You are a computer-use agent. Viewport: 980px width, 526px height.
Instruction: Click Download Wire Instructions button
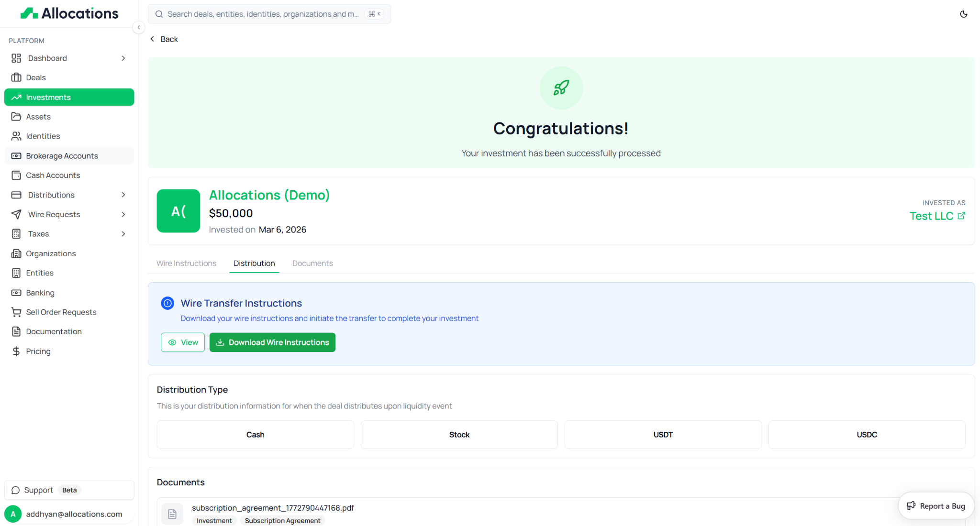click(x=272, y=342)
